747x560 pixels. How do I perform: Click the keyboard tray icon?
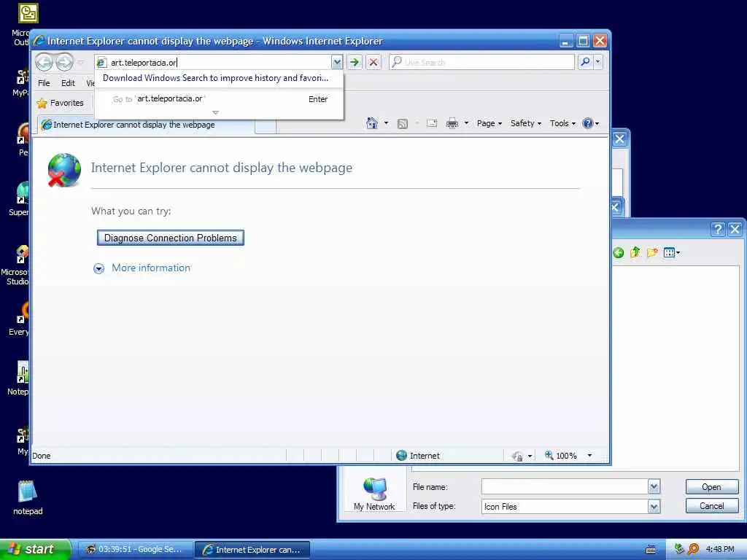click(650, 550)
